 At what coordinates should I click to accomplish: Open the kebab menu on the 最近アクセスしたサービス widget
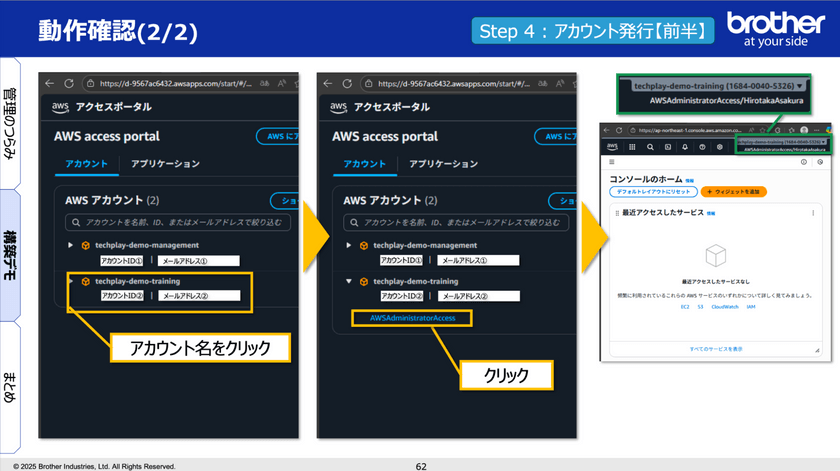point(812,213)
